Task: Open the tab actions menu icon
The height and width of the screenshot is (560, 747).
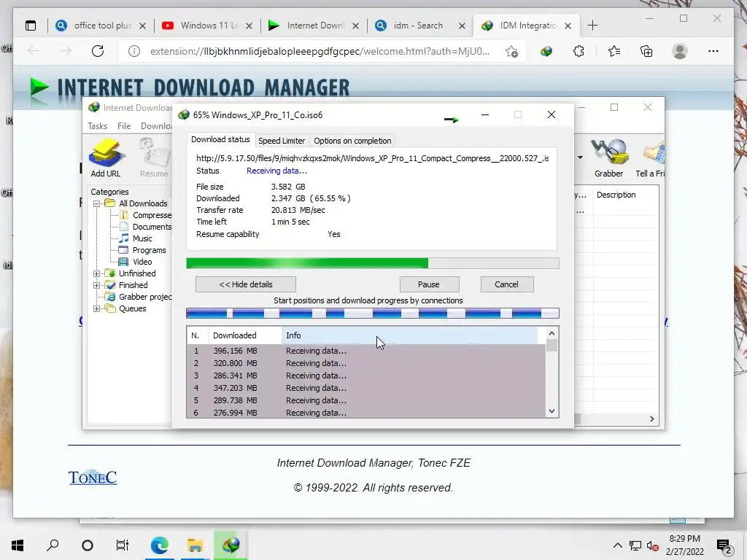Action: (x=31, y=26)
